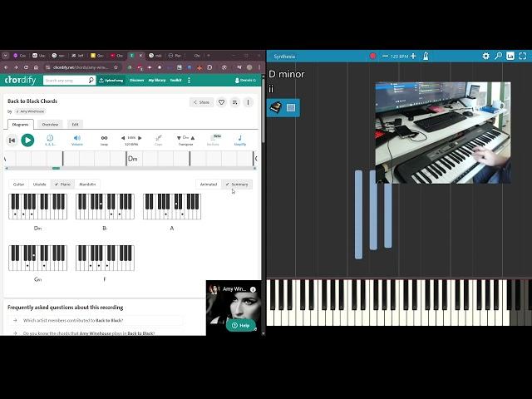Click the Gm piano chord diagram
The width and height of the screenshot is (532, 399).
coord(37,259)
